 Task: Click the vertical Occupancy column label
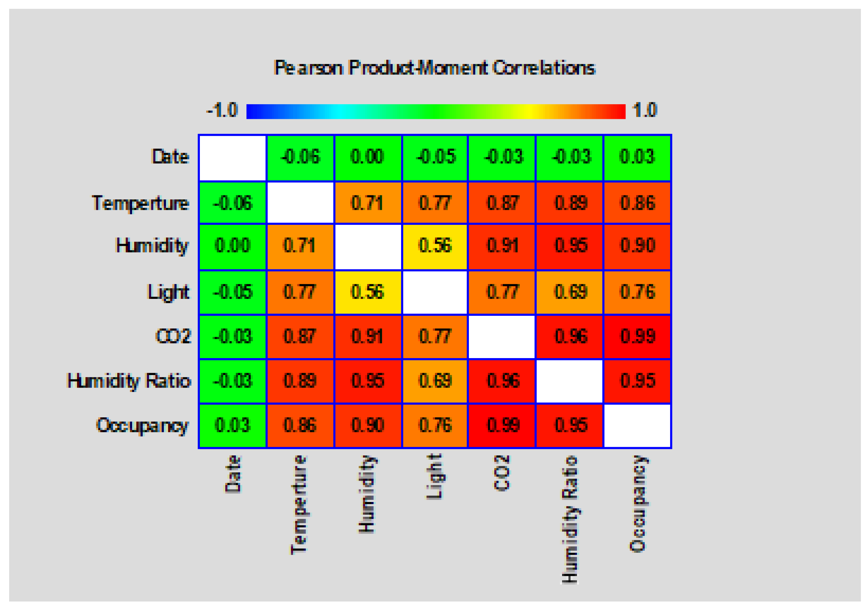638,503
